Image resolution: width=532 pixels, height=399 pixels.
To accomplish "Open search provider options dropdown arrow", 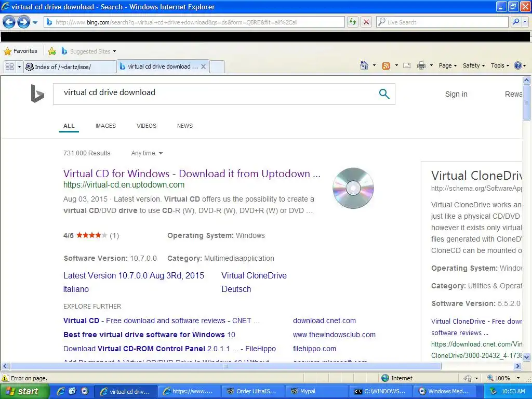I will (525, 22).
